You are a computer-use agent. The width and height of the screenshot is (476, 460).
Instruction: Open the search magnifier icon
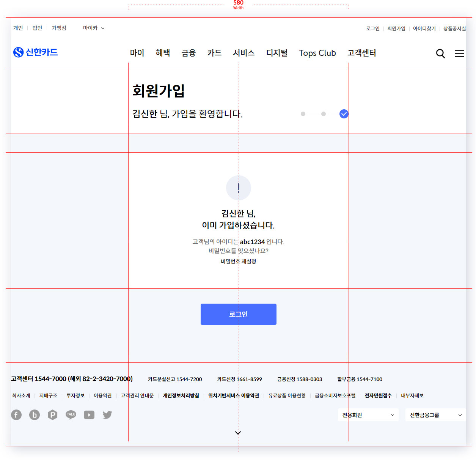(x=440, y=54)
